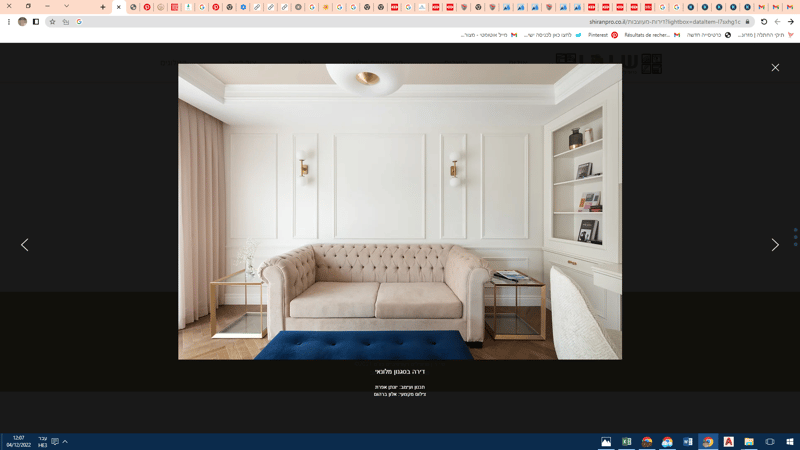Reload the page with the refresh icon
This screenshot has height=450, width=800.
click(764, 22)
